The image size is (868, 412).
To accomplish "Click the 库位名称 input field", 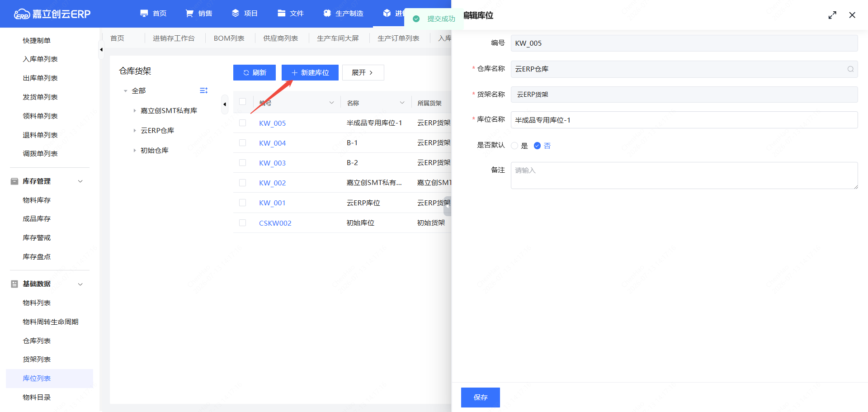I will pos(684,120).
